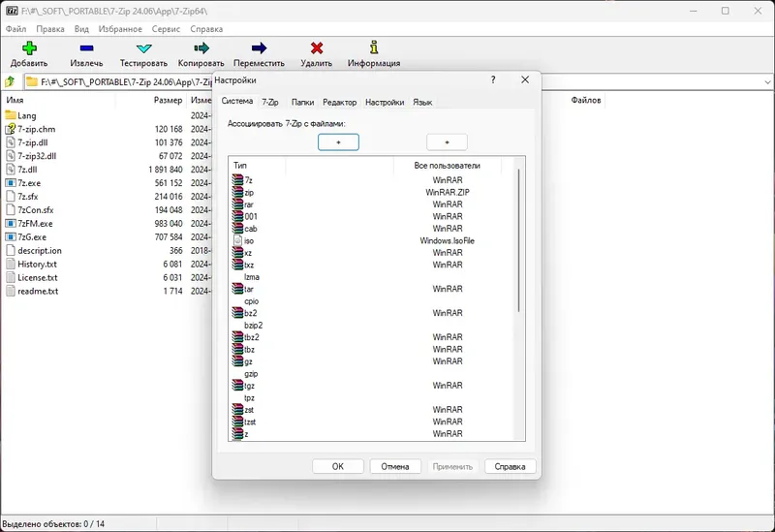
Task: Sort by the Размер column header
Action: pyautogui.click(x=151, y=100)
